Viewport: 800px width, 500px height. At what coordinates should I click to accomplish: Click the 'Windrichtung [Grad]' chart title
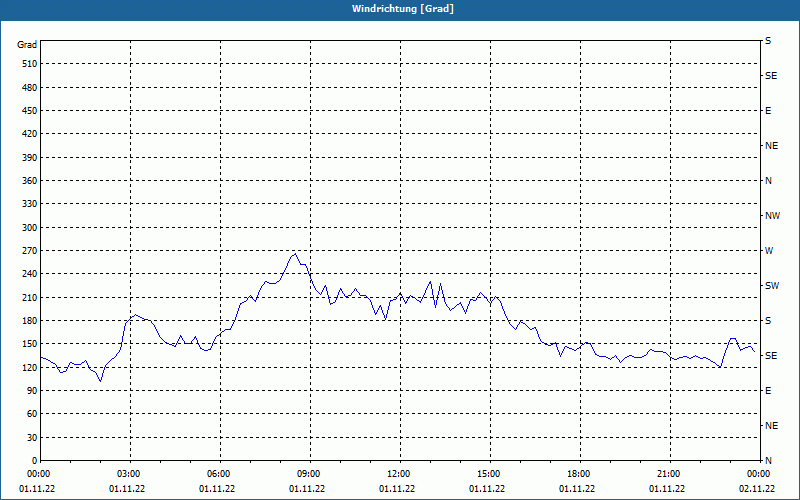point(403,9)
